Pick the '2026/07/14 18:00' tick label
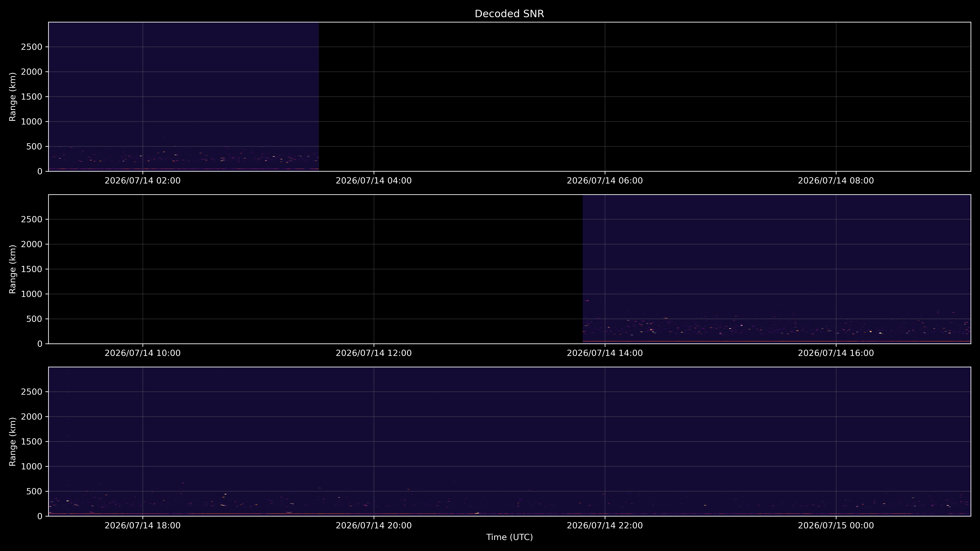 (x=143, y=525)
